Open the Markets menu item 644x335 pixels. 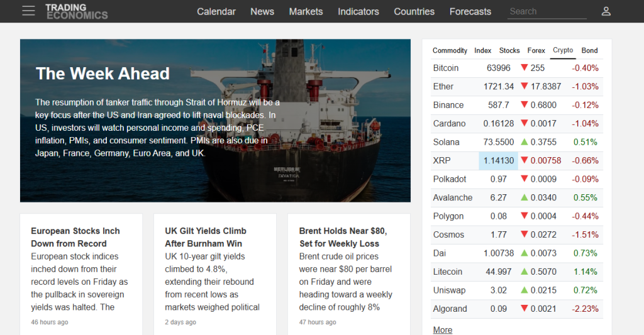point(306,11)
